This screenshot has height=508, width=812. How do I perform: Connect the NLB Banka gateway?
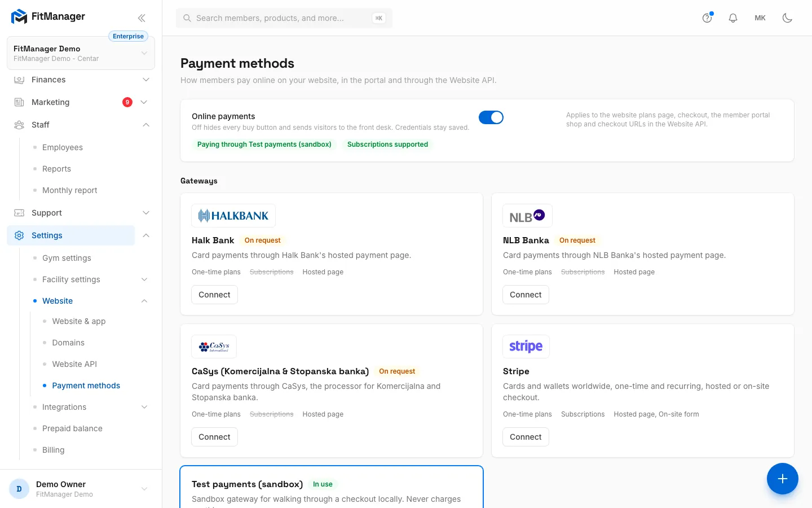click(526, 295)
